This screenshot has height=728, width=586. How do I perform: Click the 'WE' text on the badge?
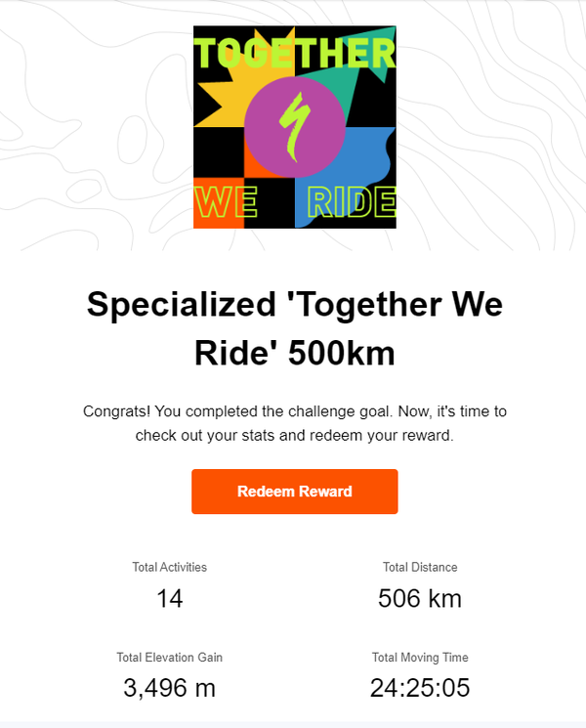point(227,203)
